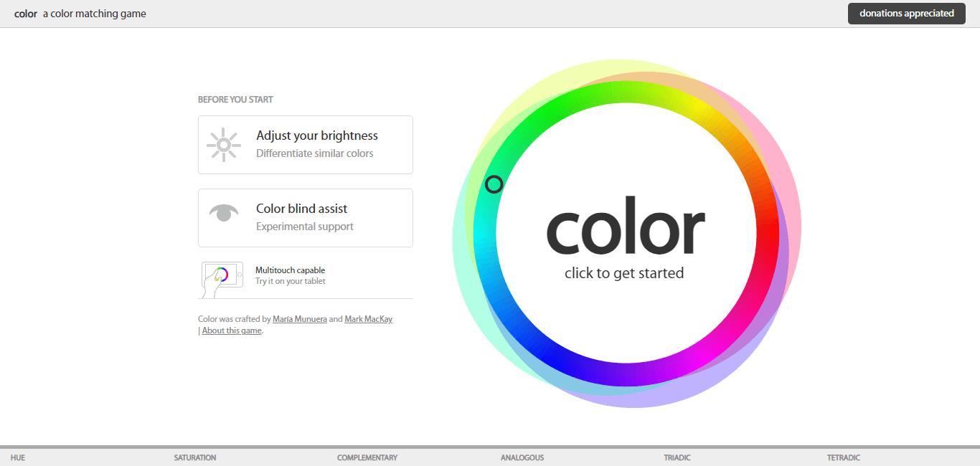Click the color blind assist eye icon

tap(223, 212)
